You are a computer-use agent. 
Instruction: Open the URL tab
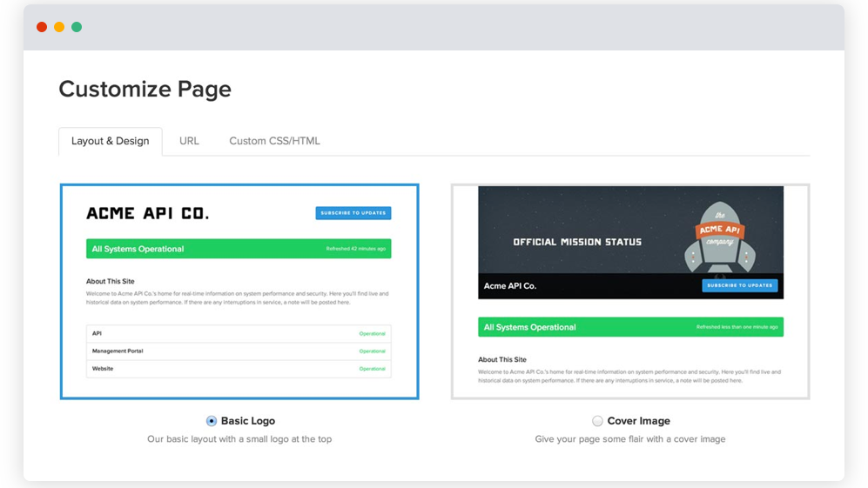point(189,141)
